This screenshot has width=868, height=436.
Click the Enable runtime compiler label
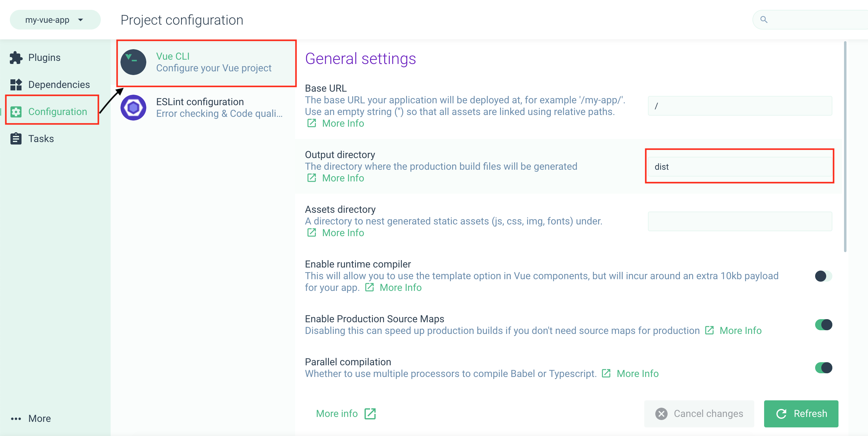357,264
